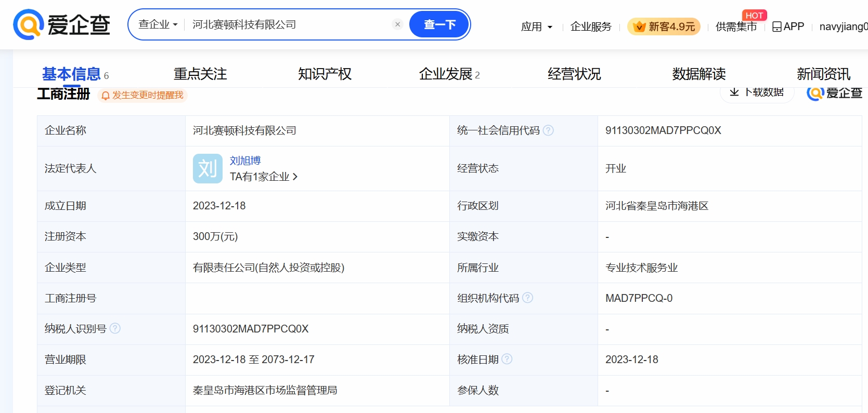
Task: Switch to the 知识产权 tab
Action: pyautogui.click(x=325, y=74)
